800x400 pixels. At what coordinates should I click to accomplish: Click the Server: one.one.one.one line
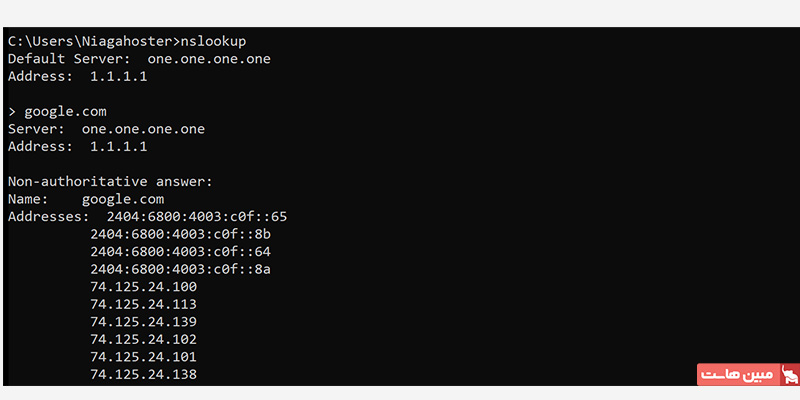(x=106, y=129)
